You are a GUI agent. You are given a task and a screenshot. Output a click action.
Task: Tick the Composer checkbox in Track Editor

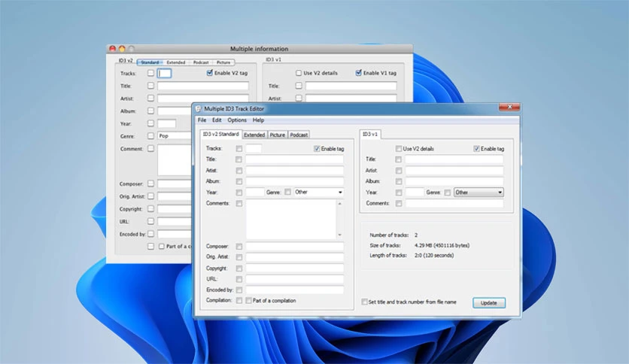[239, 246]
